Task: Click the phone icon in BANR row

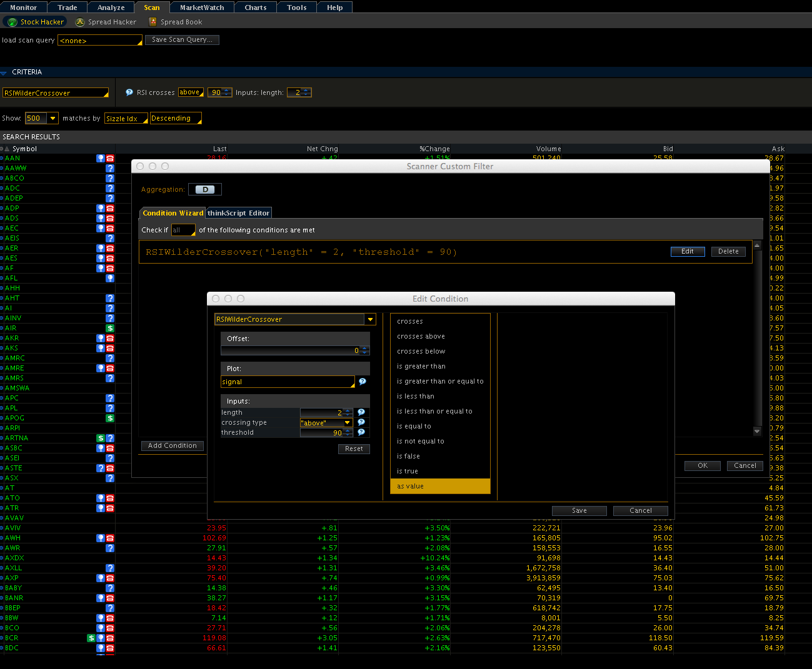Action: 110,598
